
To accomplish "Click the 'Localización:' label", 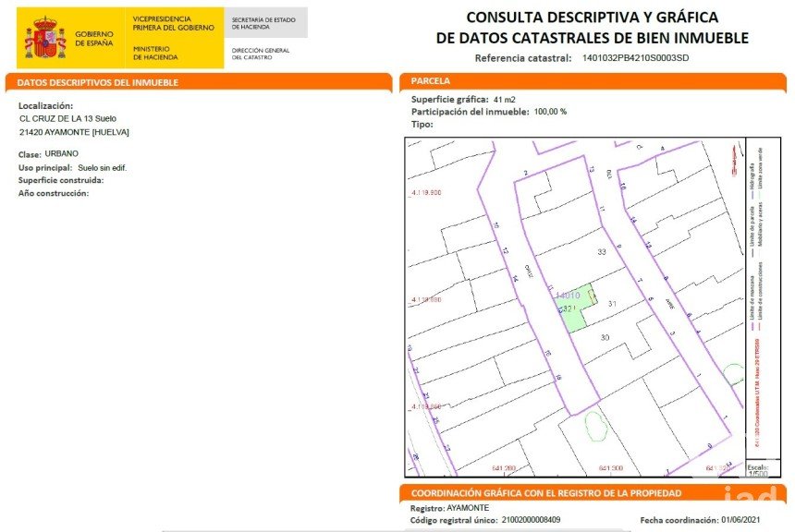I will tap(45, 106).
